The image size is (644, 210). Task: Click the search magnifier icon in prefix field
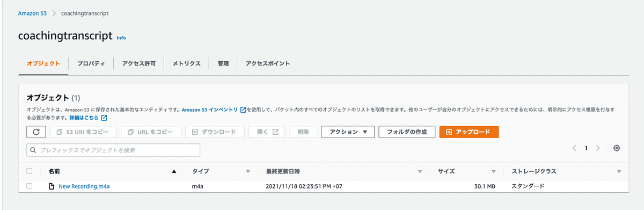[x=33, y=150]
